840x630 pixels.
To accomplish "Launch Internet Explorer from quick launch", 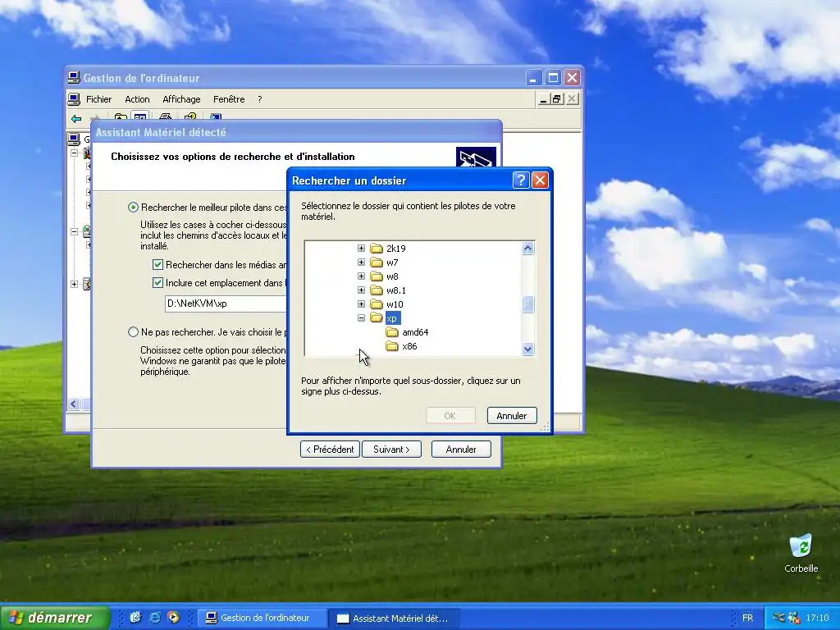I will [154, 617].
